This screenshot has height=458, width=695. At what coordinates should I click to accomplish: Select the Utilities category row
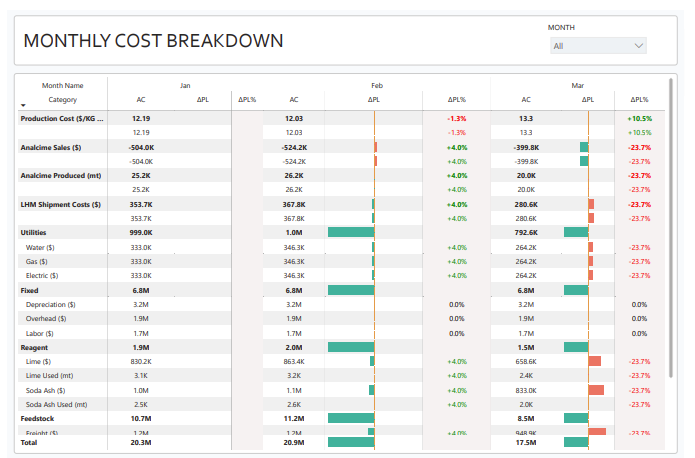click(x=341, y=232)
